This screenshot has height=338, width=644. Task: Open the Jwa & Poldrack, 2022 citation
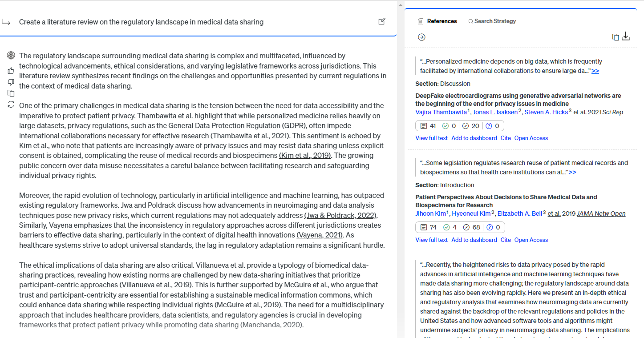(341, 215)
